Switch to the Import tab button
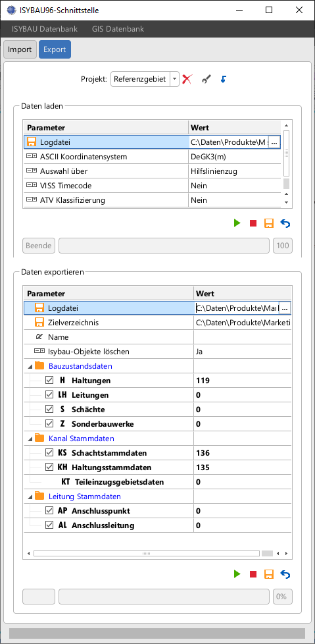The height and width of the screenshot is (644, 315). coord(20,49)
